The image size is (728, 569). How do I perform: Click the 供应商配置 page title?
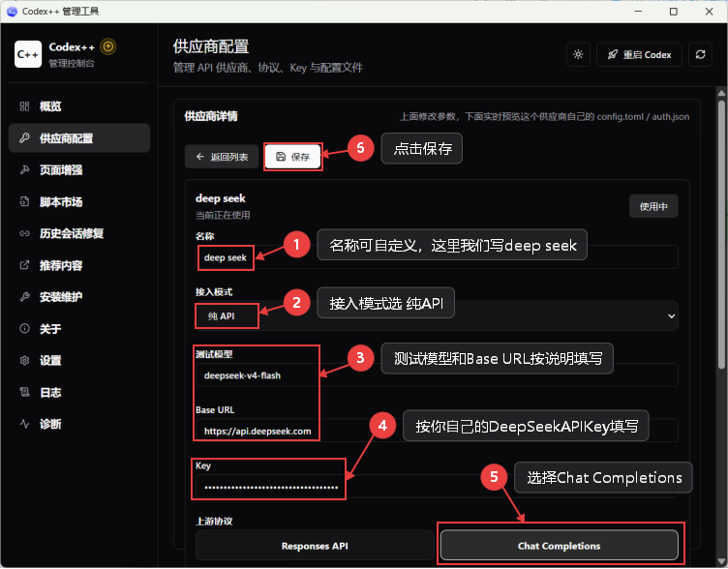[211, 46]
